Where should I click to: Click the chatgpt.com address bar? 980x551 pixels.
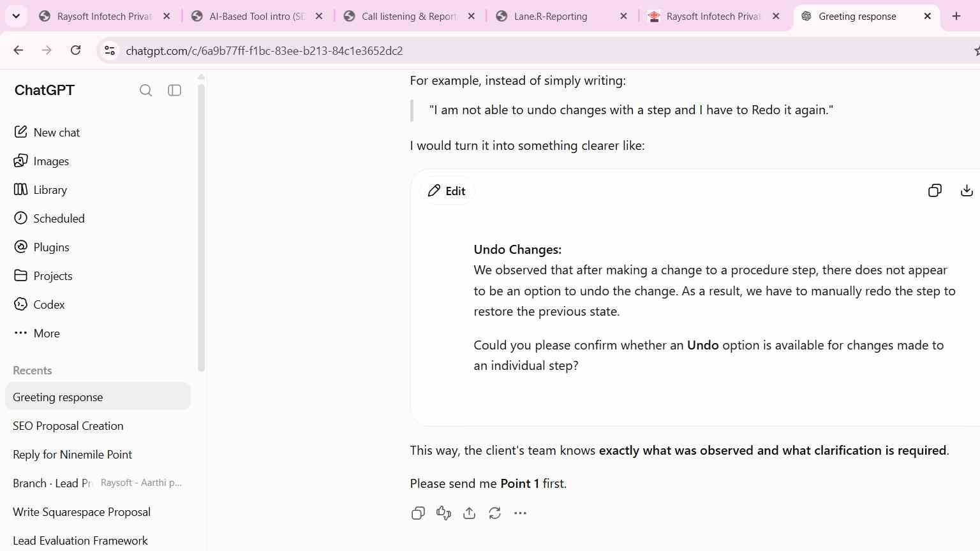click(x=264, y=51)
